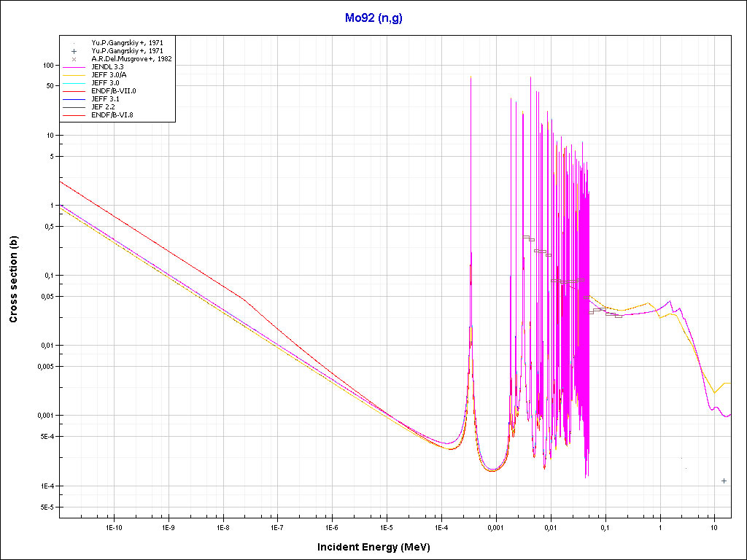This screenshot has width=747, height=560.
Task: Click the plus marker in the legend
Action: click(74, 51)
